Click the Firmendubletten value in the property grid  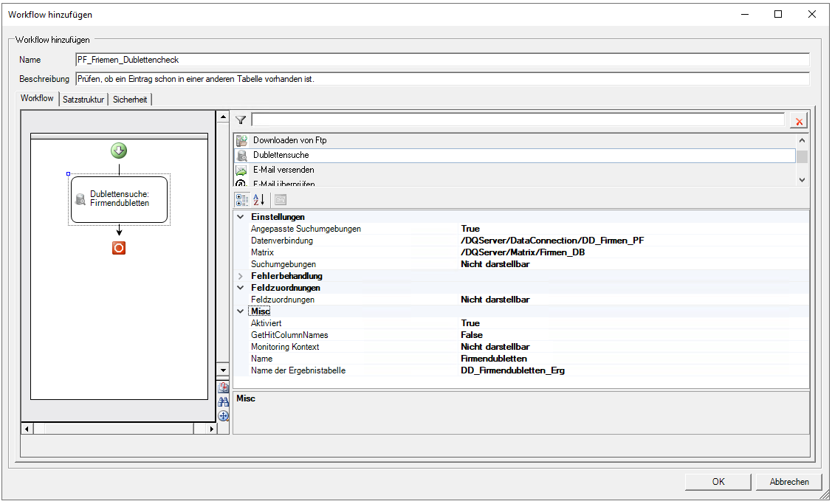click(493, 359)
